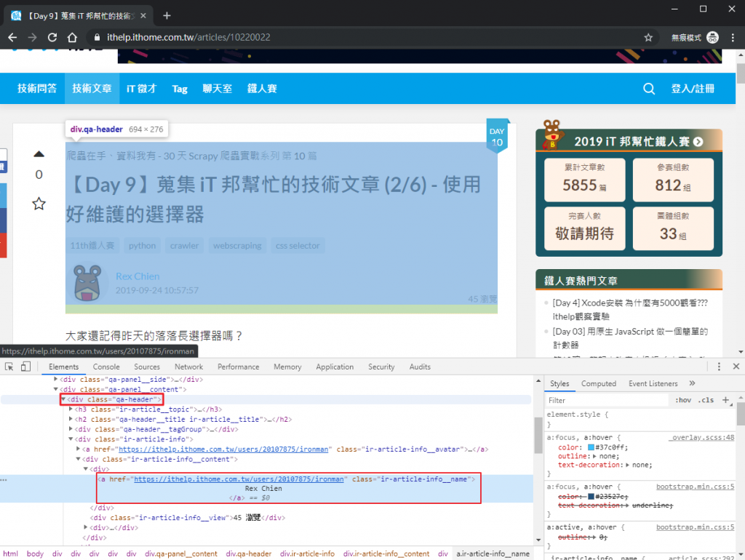Open the incognito mode profile icon

712,38
